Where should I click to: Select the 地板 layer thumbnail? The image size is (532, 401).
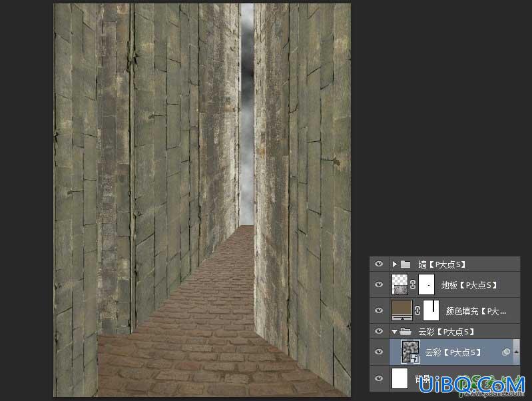[x=399, y=284]
